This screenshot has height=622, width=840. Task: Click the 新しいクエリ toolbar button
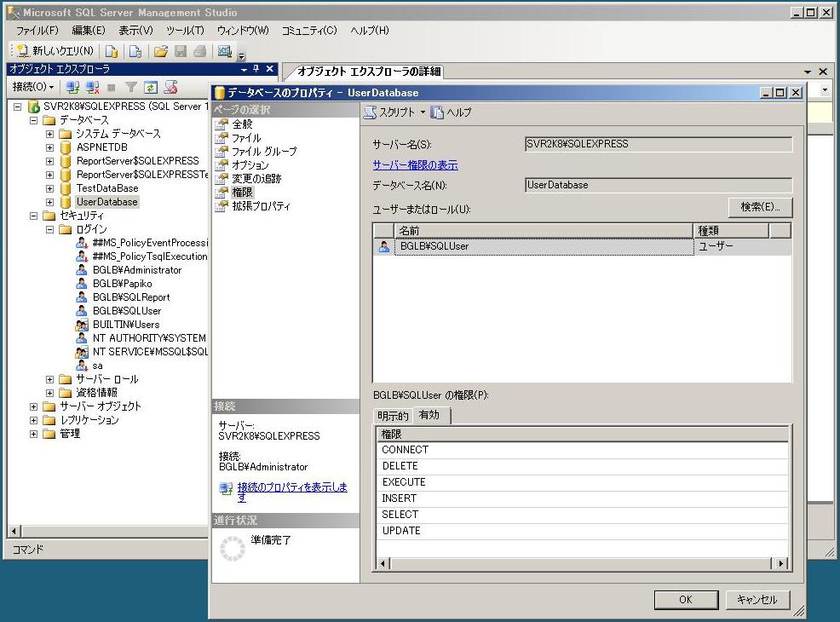click(x=55, y=51)
